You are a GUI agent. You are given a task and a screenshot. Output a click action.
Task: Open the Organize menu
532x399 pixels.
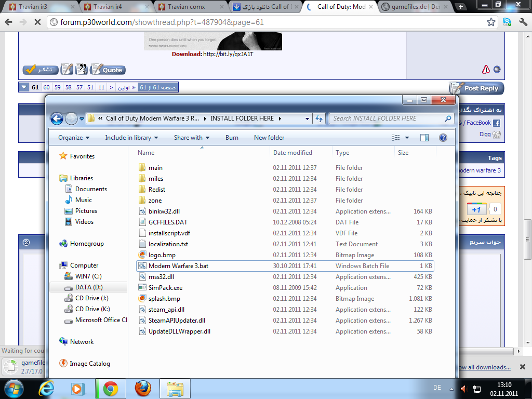(x=74, y=137)
